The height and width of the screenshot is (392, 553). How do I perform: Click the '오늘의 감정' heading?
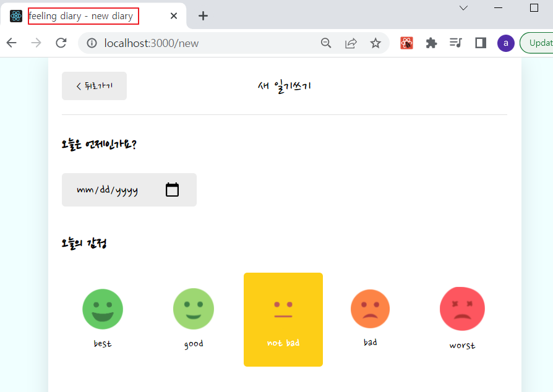click(84, 243)
